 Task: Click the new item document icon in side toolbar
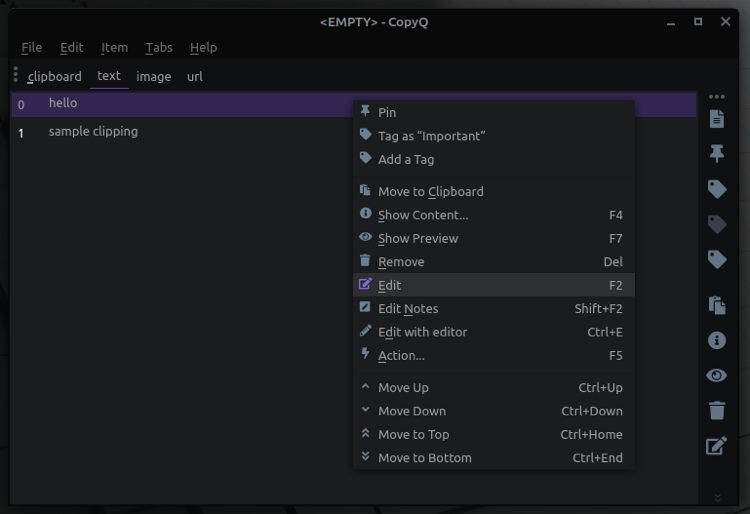[717, 119]
